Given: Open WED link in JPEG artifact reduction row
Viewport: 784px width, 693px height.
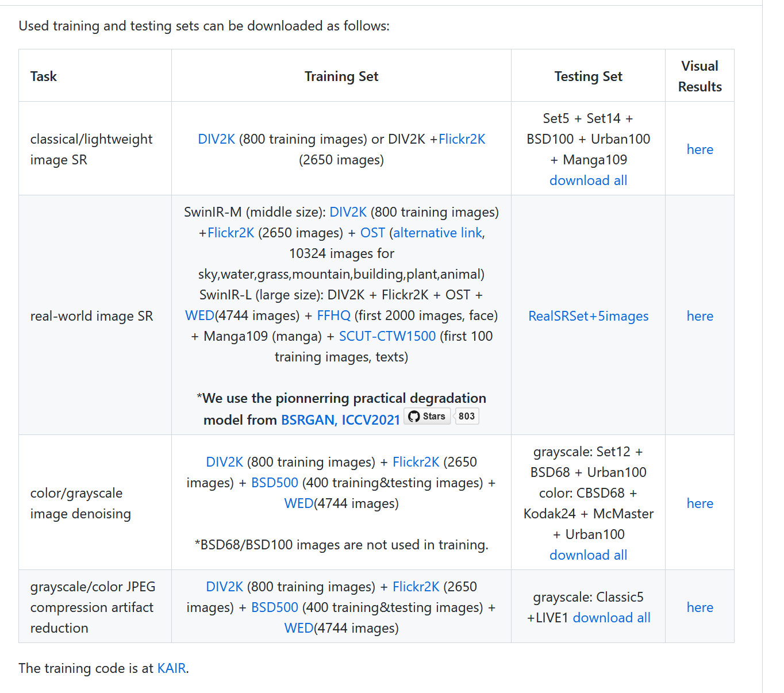Looking at the screenshot, I should tap(299, 628).
